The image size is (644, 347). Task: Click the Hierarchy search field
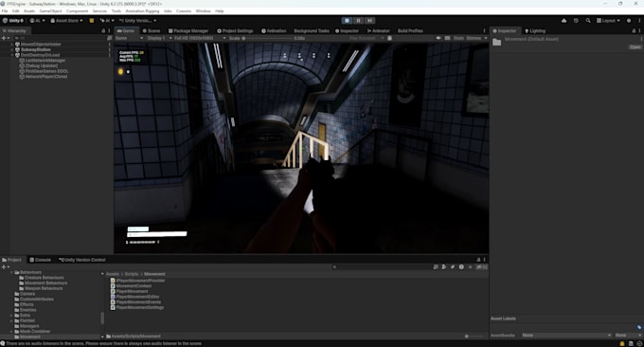pos(60,38)
